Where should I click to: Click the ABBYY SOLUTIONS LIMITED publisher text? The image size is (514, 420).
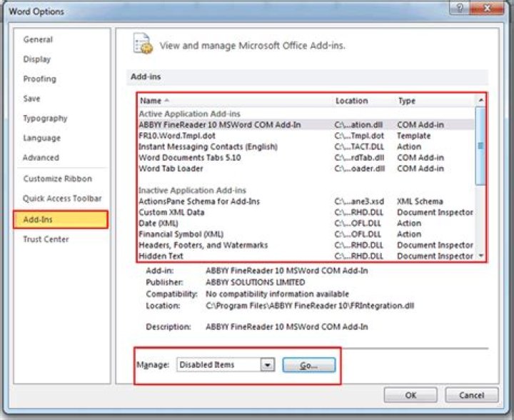coord(256,282)
